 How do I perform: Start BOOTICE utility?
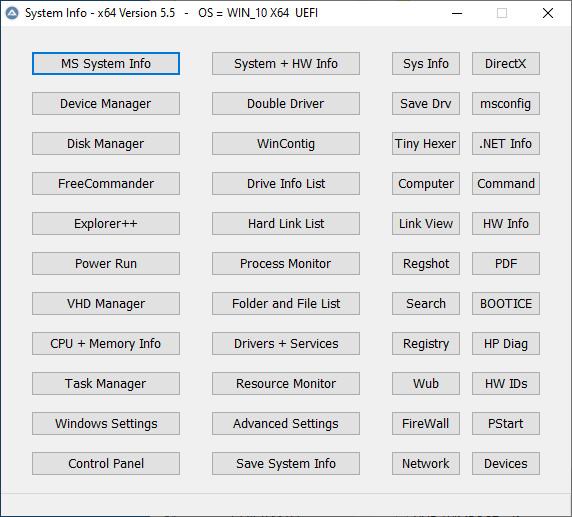point(506,304)
